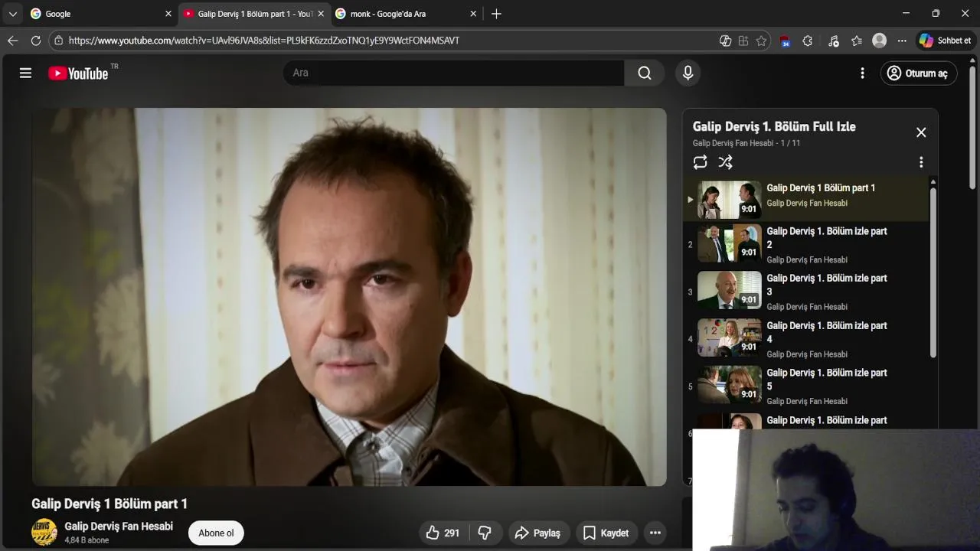Open playlist options three-dot menu
This screenshot has height=551, width=980.
921,162
